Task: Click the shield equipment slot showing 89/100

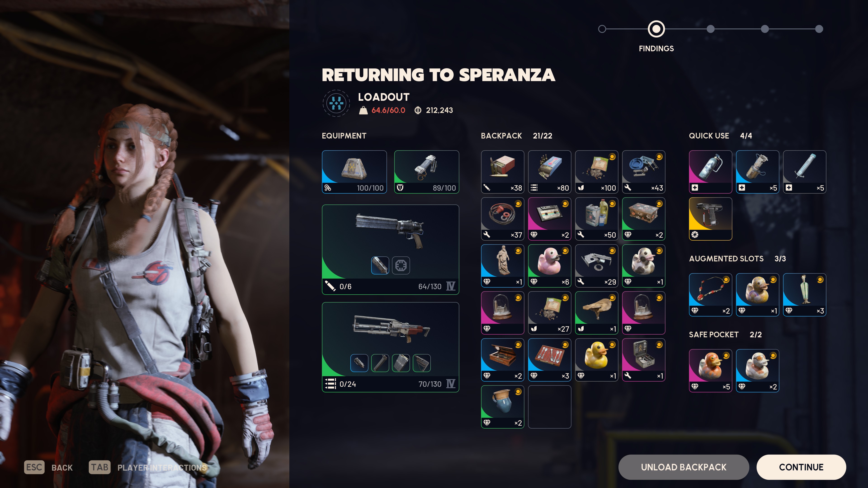Action: click(427, 172)
